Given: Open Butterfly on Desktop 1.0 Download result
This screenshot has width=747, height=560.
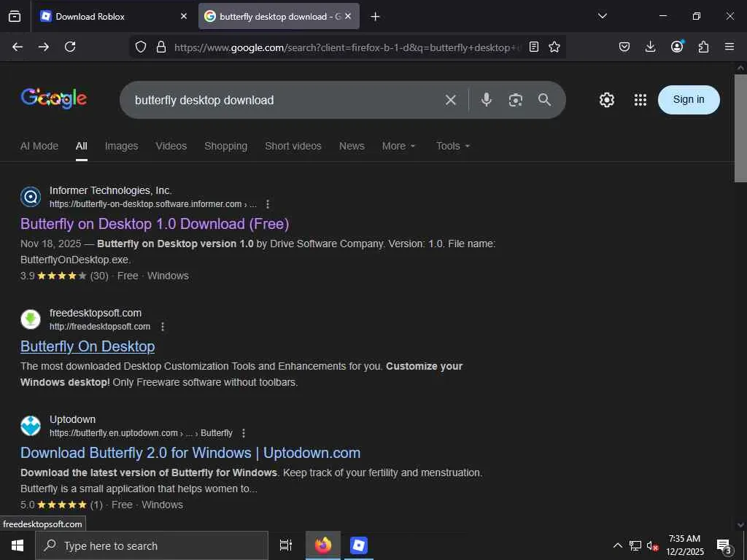Looking at the screenshot, I should tap(155, 224).
